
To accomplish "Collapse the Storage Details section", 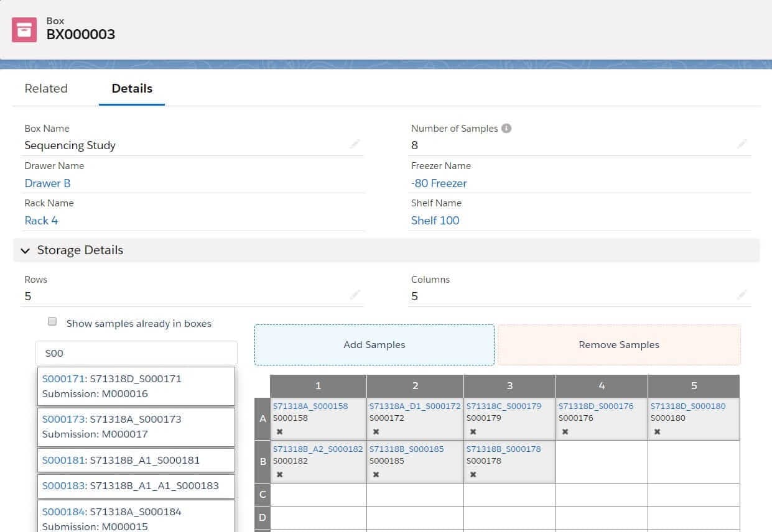I will point(25,250).
